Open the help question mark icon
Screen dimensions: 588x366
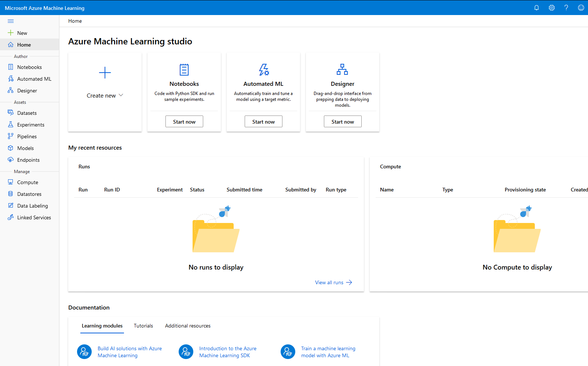pos(566,8)
